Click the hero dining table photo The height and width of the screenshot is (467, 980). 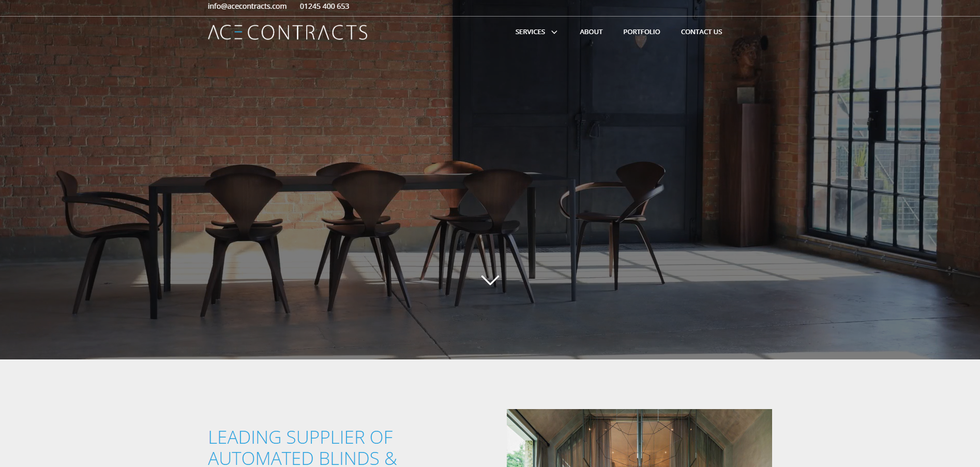click(x=490, y=179)
